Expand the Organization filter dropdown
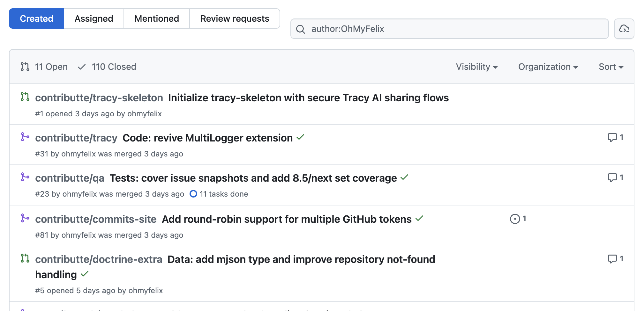This screenshot has width=644, height=311. (x=548, y=67)
